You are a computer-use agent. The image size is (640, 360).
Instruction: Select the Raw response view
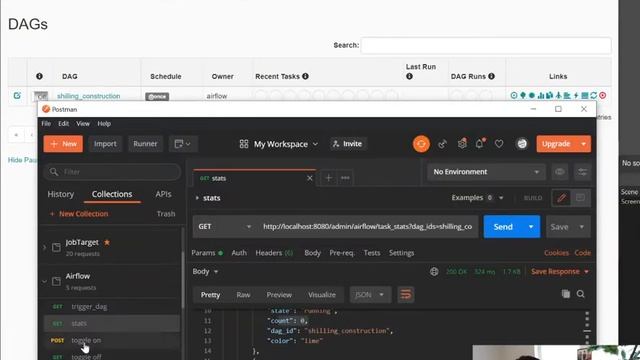point(243,295)
